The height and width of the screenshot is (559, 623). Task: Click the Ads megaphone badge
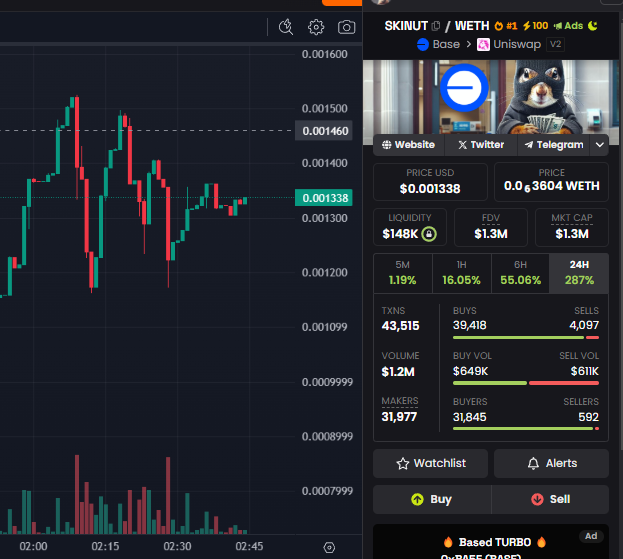tap(568, 26)
